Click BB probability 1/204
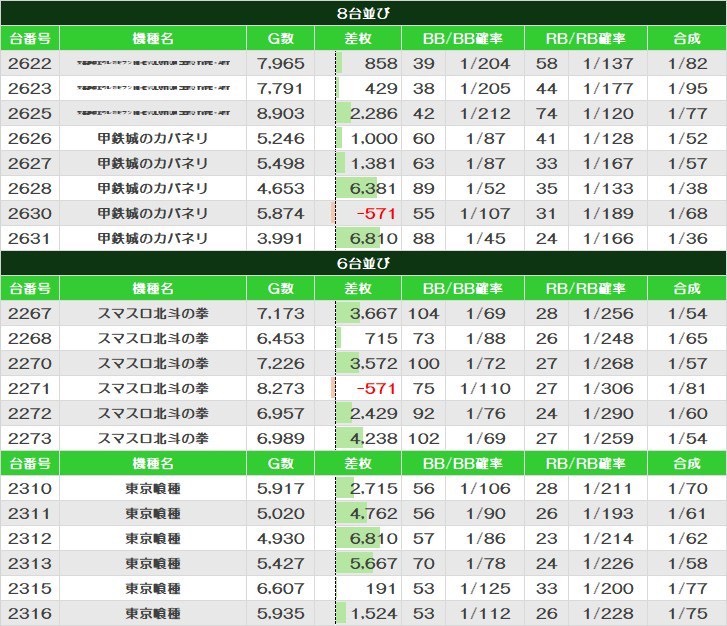This screenshot has height=626, width=727. point(485,64)
